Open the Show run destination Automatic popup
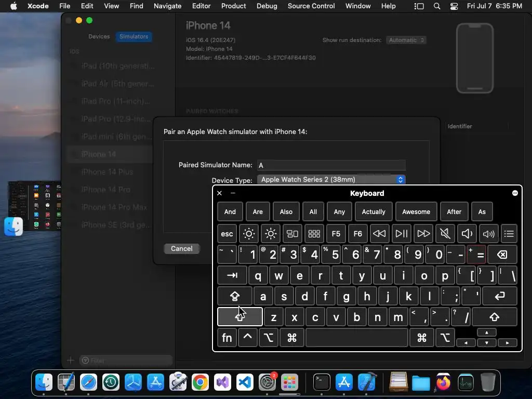This screenshot has width=532, height=399. click(406, 40)
